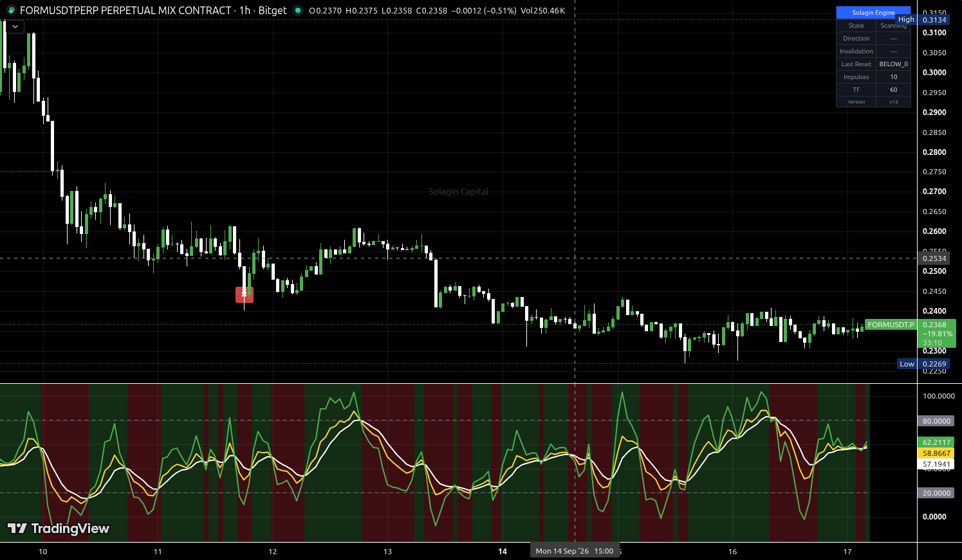Click the Invalidation row label
The height and width of the screenshot is (560, 962).
tap(856, 51)
